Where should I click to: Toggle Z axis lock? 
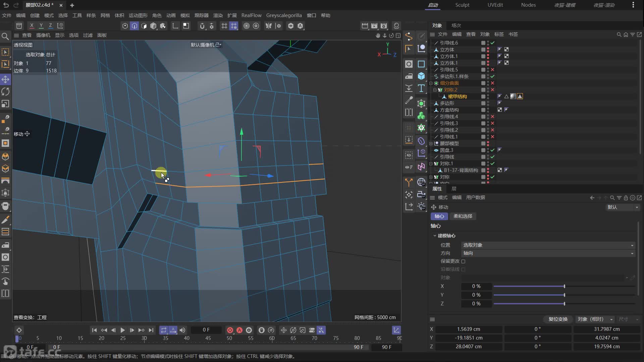coord(51,25)
